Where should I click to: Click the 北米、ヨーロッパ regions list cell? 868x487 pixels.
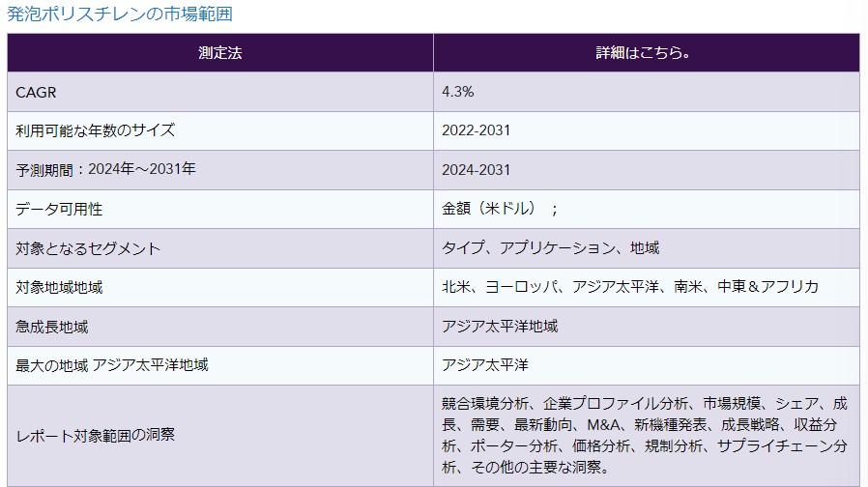pos(647,288)
